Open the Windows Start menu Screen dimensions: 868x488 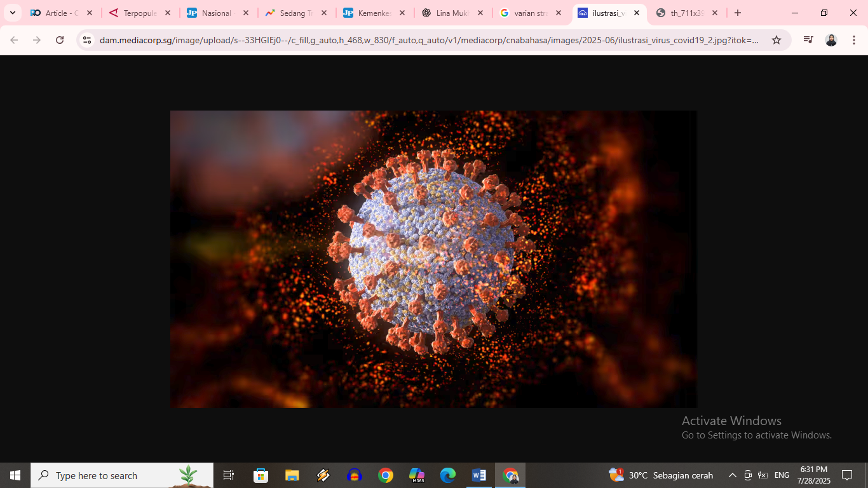tap(15, 475)
